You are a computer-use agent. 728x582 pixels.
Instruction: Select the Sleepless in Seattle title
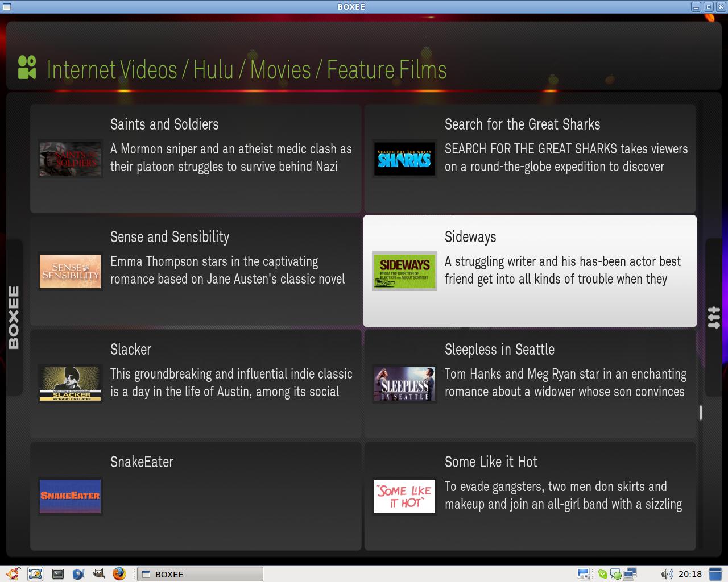click(x=499, y=350)
